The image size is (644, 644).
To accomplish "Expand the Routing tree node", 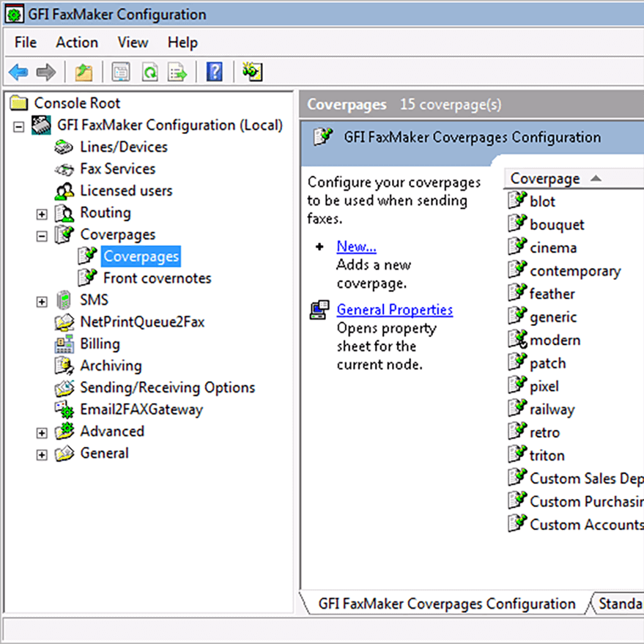I will 42,214.
